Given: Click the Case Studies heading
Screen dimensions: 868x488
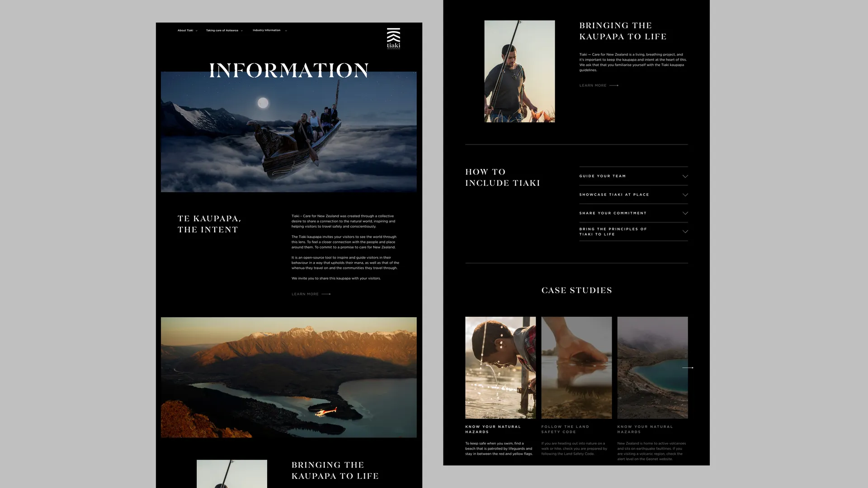Looking at the screenshot, I should point(576,291).
